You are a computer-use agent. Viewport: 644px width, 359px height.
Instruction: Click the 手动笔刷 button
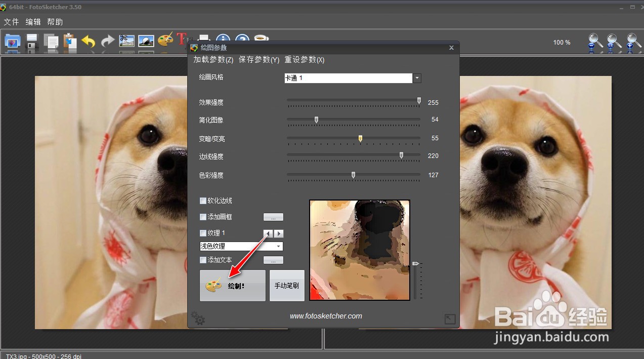pyautogui.click(x=286, y=285)
